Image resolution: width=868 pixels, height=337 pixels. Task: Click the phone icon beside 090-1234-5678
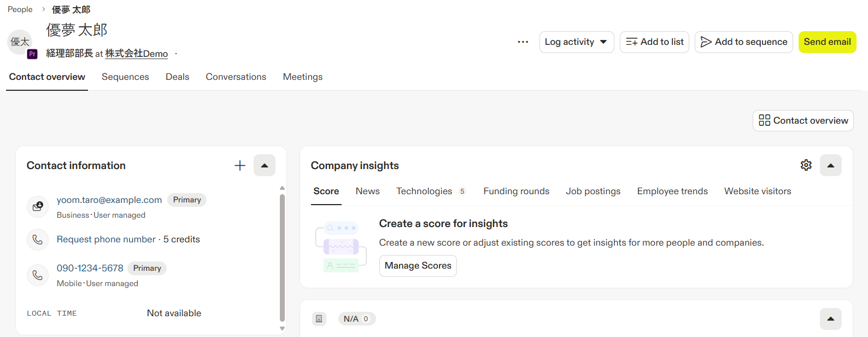38,275
